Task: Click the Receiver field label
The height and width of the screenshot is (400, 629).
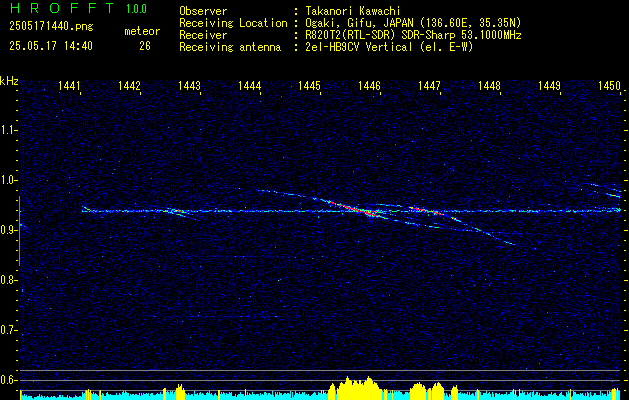Action: tap(203, 35)
